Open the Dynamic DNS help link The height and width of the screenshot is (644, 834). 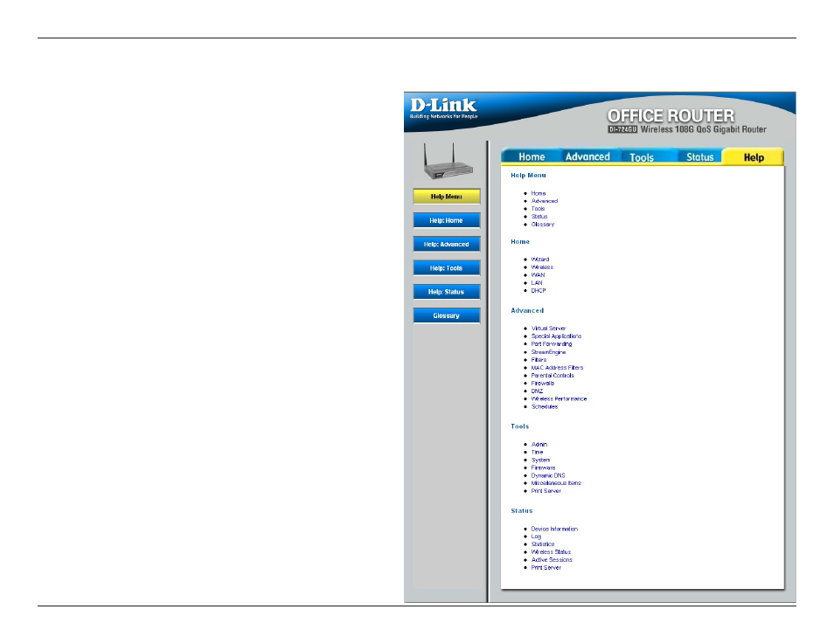coord(548,475)
